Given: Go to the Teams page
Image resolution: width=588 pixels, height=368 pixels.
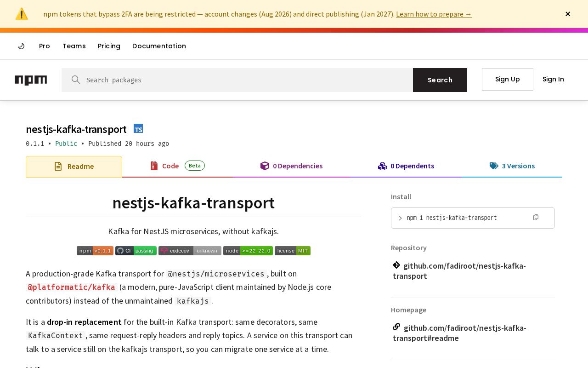Looking at the screenshot, I should click(74, 46).
